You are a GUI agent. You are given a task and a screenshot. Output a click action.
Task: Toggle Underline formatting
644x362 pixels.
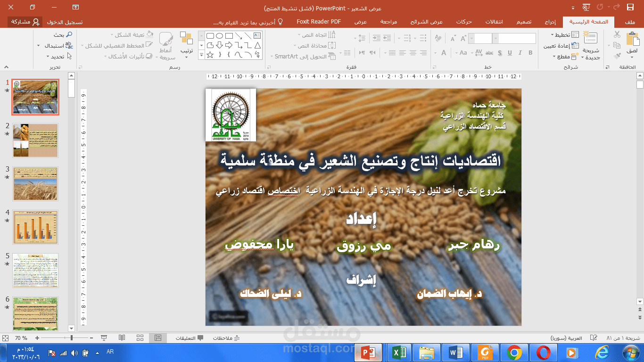pos(510,53)
